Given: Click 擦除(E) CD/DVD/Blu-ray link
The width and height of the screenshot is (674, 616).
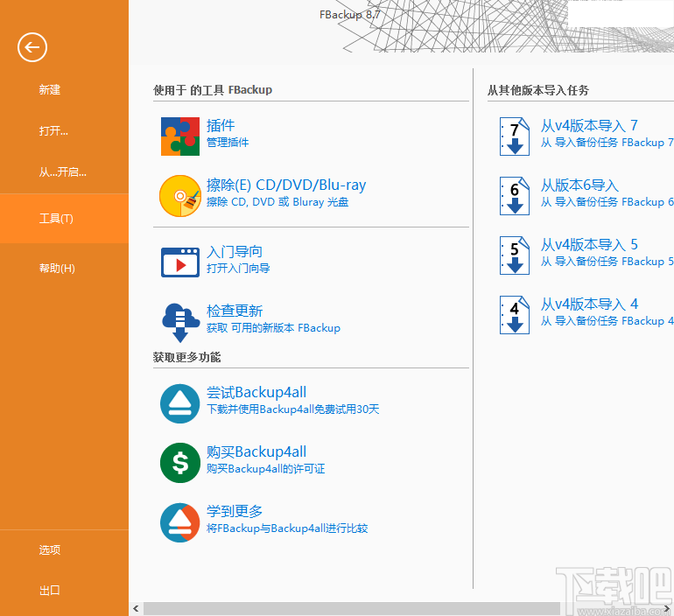Looking at the screenshot, I should (x=286, y=185).
